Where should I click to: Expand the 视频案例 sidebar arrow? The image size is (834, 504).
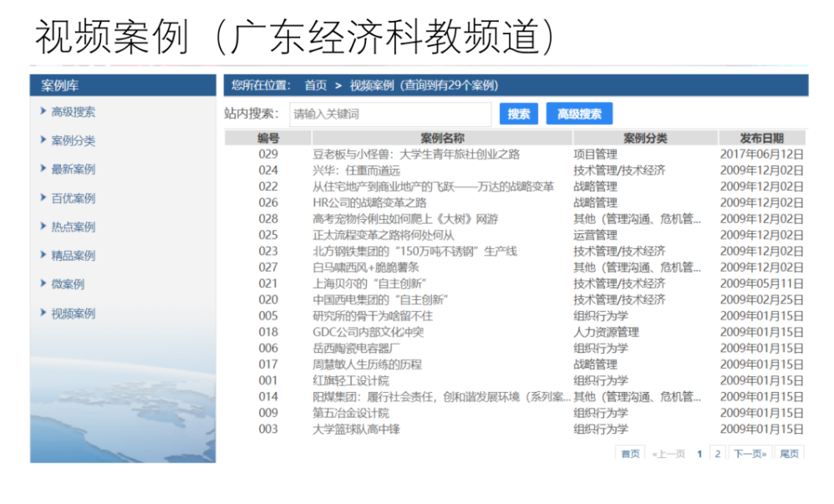pyautogui.click(x=43, y=313)
